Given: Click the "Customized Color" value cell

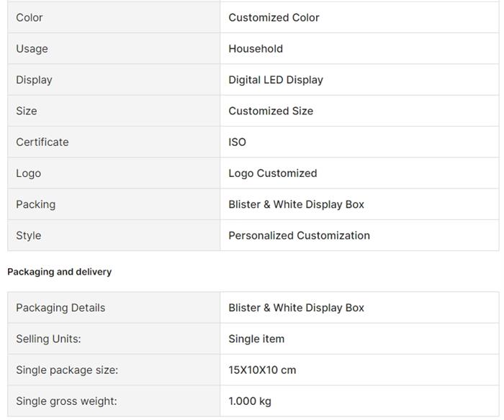Looking at the screenshot, I should coord(274,17).
